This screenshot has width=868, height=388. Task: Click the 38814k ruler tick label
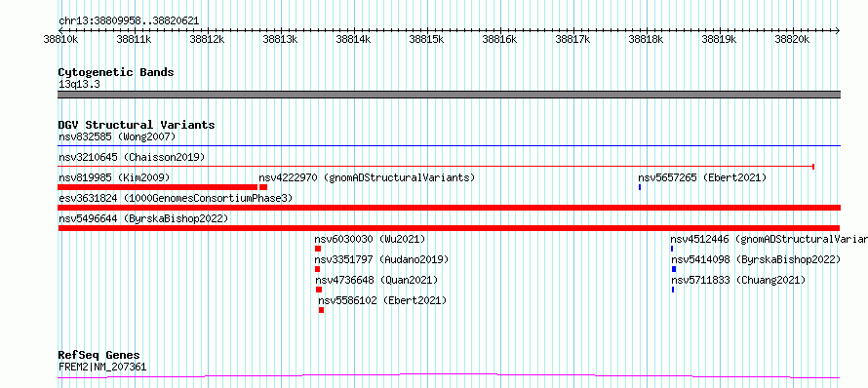[353, 39]
